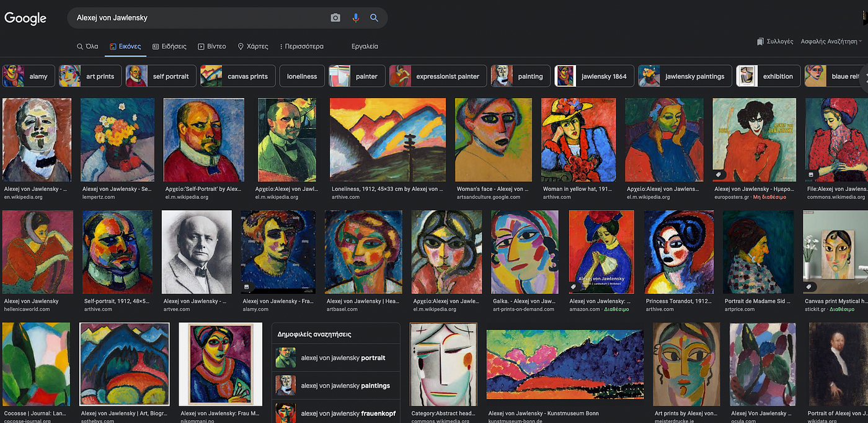Apply painter filter chip
Viewport: 868px width, 423px height.
coord(356,76)
